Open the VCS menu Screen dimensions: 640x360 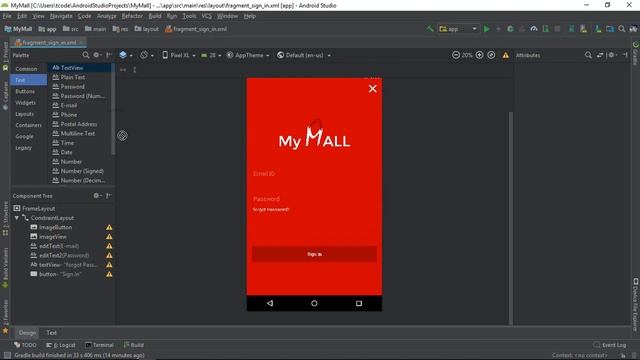(x=207, y=16)
